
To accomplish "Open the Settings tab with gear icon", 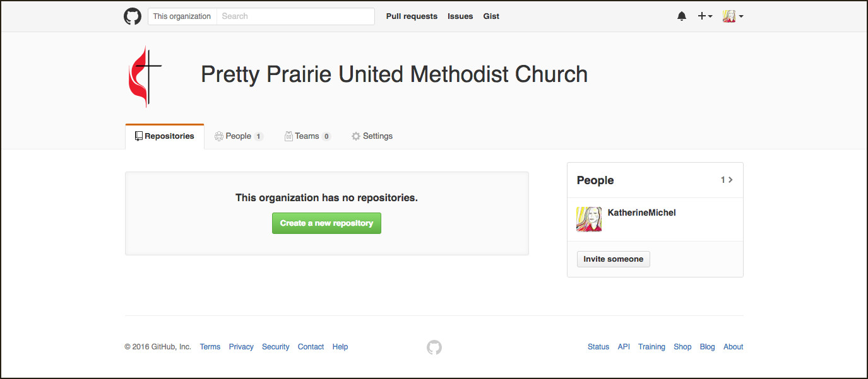I will click(x=372, y=136).
